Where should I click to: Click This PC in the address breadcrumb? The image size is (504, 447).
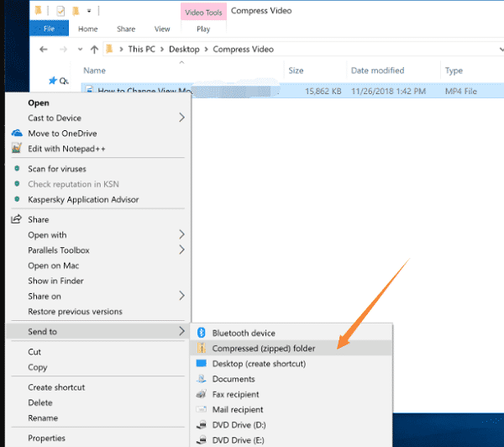point(141,50)
